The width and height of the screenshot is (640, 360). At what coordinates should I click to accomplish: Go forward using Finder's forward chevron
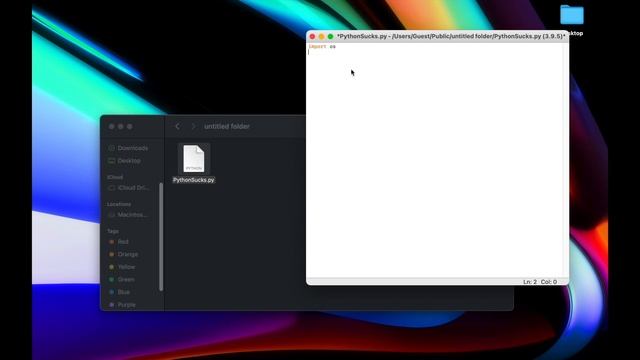tap(193, 127)
